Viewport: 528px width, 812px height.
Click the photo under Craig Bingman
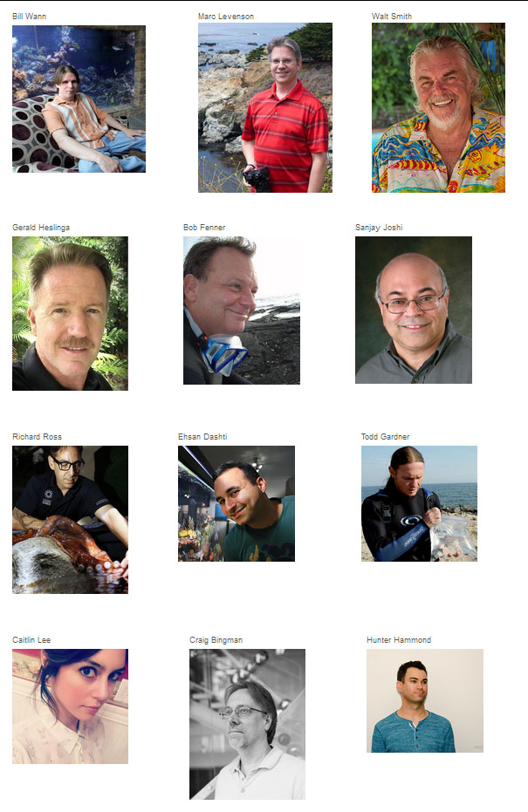247,724
